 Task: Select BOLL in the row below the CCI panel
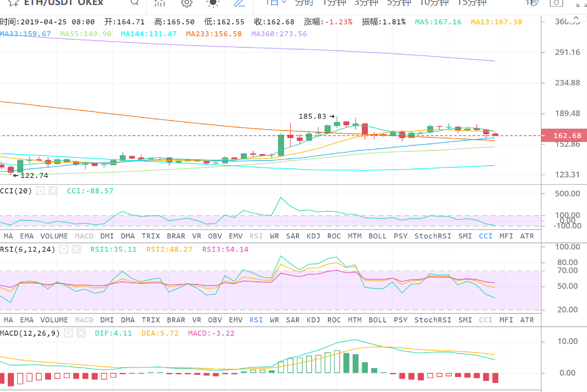[x=377, y=236]
